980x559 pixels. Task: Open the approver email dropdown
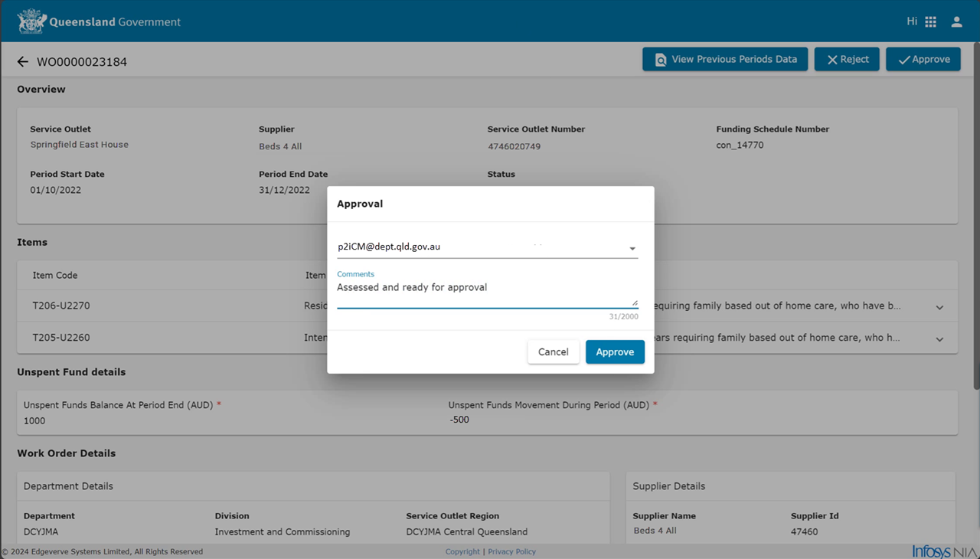click(487, 247)
